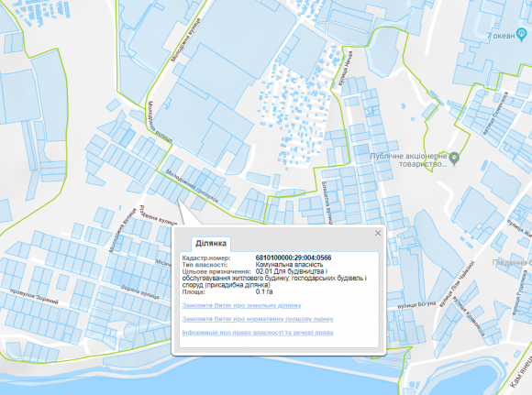Click the Публічне акціонерне товариство text label
This screenshot has height=395, width=532.
pos(408,160)
